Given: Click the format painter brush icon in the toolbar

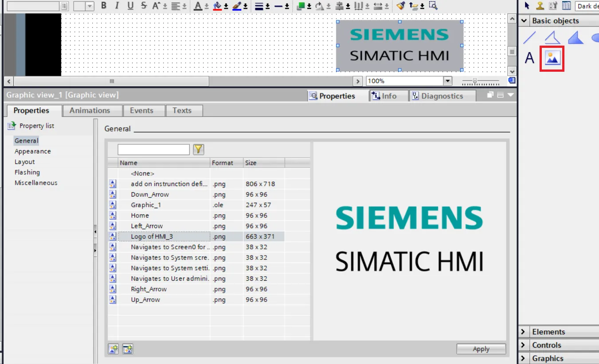Looking at the screenshot, I should click(x=401, y=6).
